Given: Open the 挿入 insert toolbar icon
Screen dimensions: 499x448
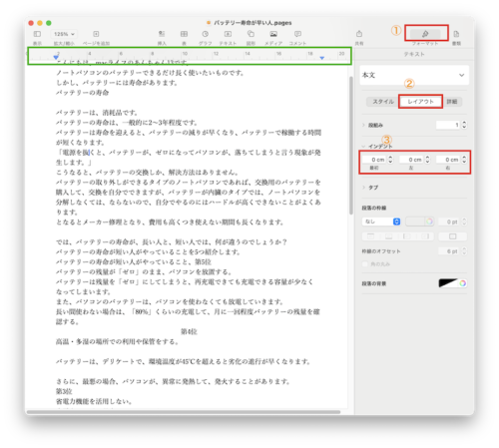Looking at the screenshot, I should click(x=162, y=34).
